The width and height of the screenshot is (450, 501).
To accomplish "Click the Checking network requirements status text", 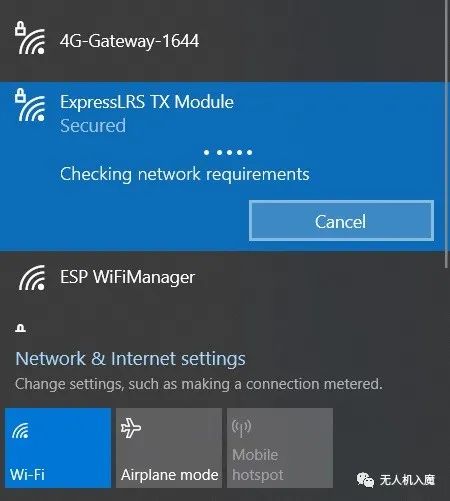I will click(x=185, y=174).
